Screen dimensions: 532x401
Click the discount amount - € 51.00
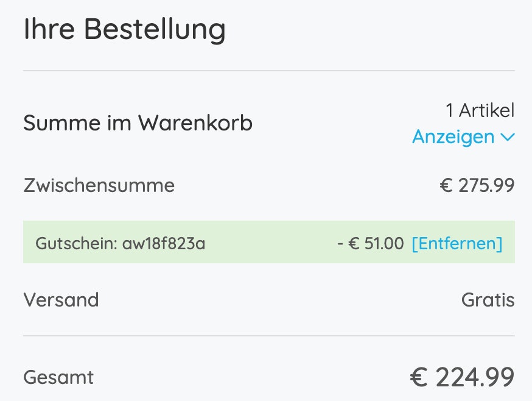[x=370, y=244]
